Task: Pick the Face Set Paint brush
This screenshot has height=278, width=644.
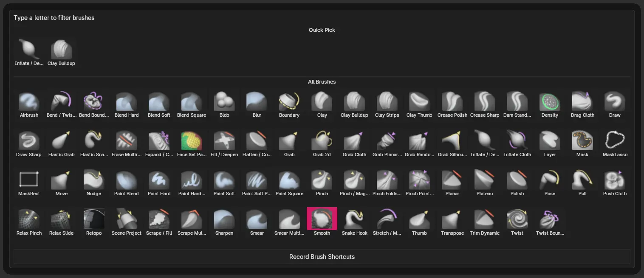Action: 192,144
